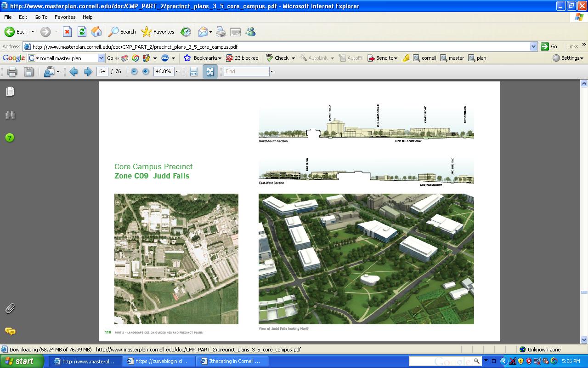Open the Pages panel in sidebar
Screen dimensions: 588x368
10,92
